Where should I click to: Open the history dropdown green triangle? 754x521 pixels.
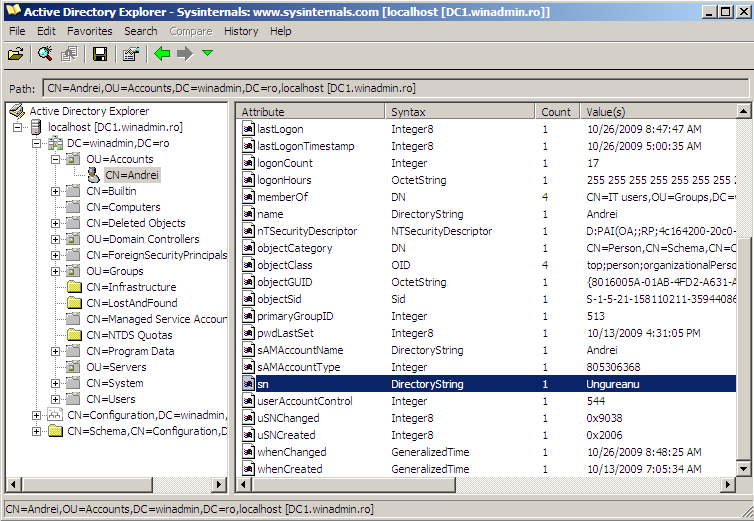pos(207,53)
